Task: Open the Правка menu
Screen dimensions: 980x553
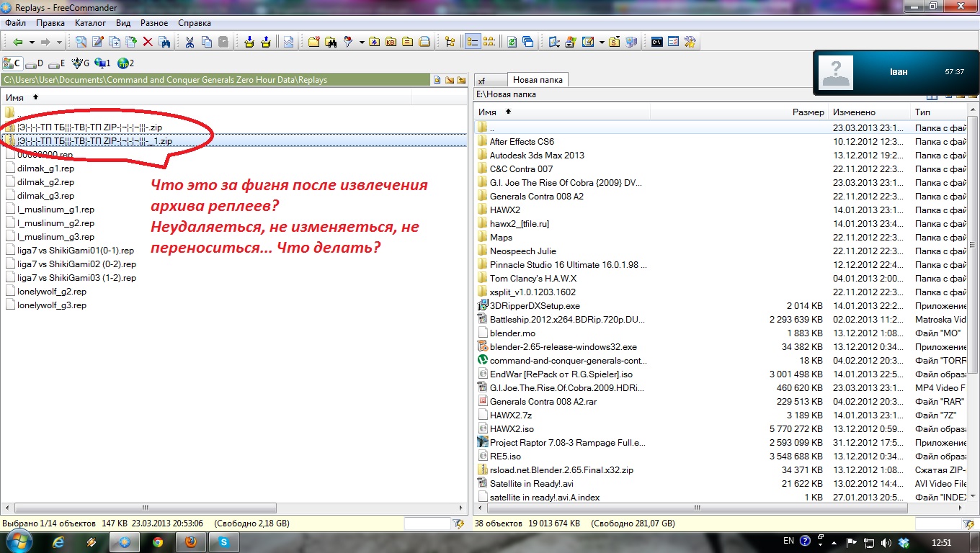Action: (x=50, y=23)
